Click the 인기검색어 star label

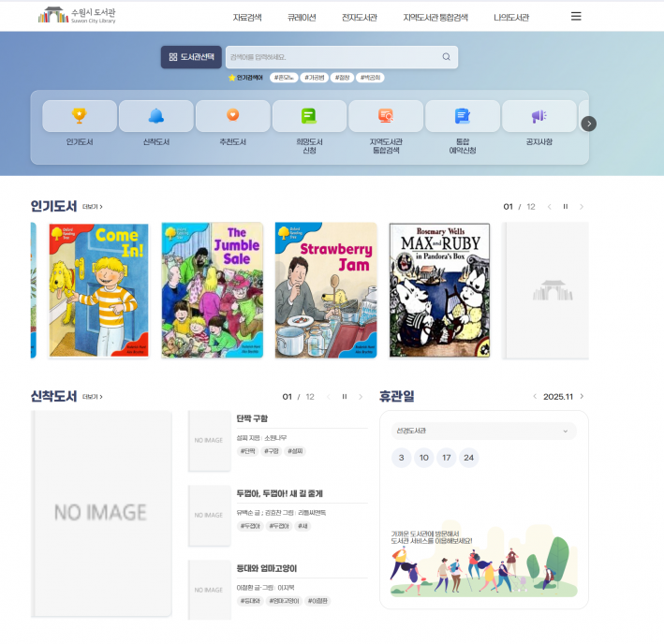point(245,78)
